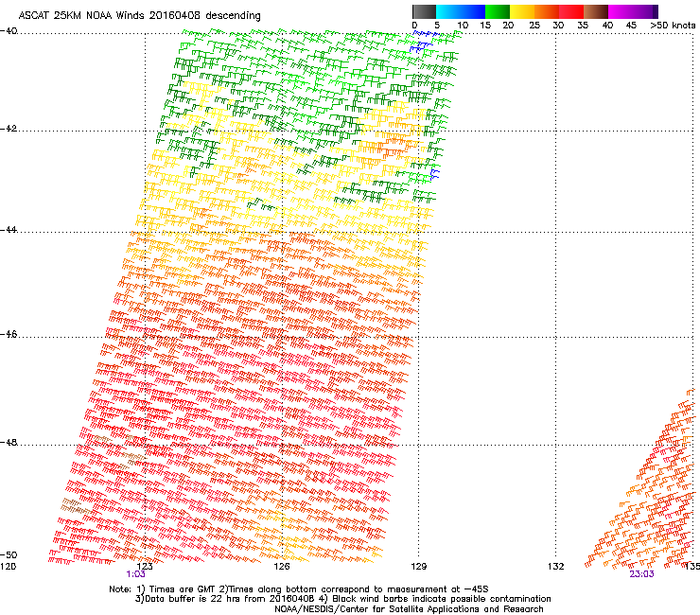Click the 120 longitude axis label

tap(8, 567)
